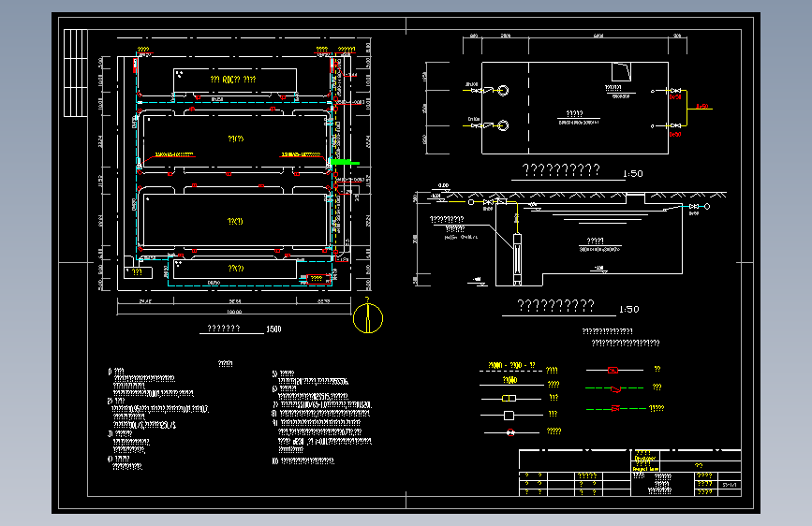Click the green filled bar on site plan
812x526 pixels.
click(345, 163)
